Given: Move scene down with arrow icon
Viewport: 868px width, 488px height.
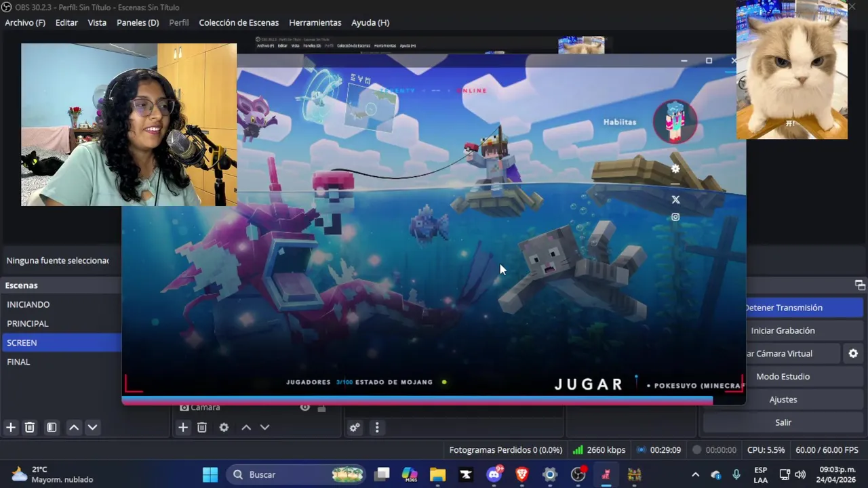Looking at the screenshot, I should tap(93, 427).
